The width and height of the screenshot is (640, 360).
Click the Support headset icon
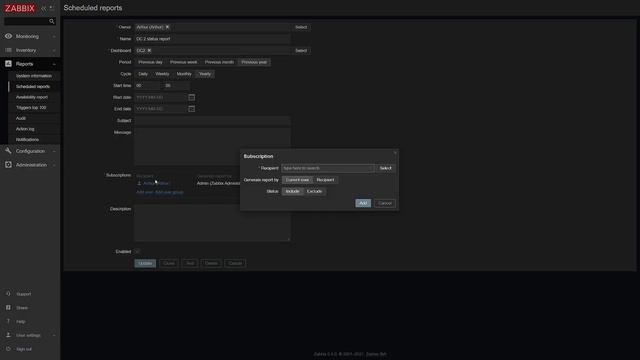tap(8, 294)
